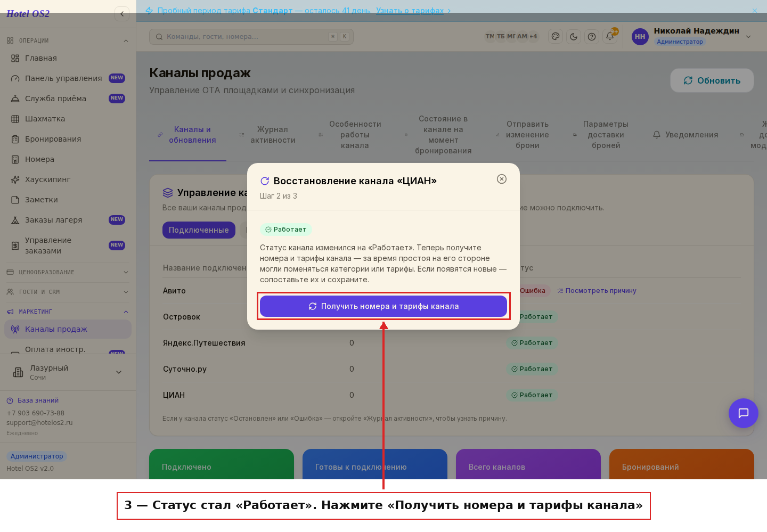
Task: Collapse the Операции section
Action: point(68,40)
